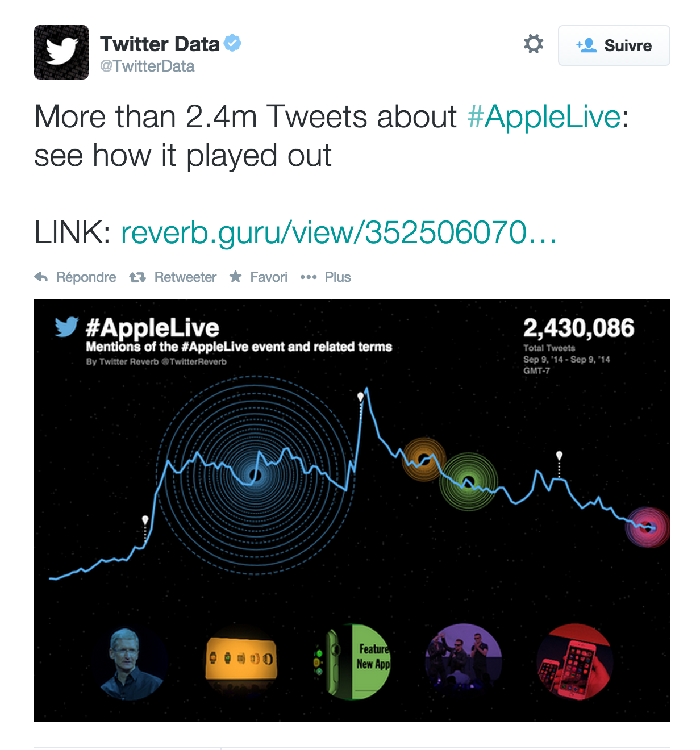Click the pin marker at chart peak
The image size is (700, 750).
point(360,397)
